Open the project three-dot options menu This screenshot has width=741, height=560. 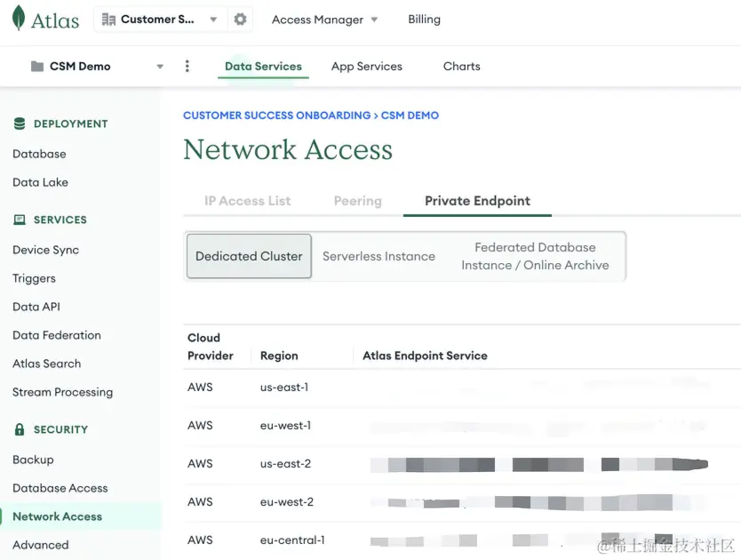click(187, 66)
